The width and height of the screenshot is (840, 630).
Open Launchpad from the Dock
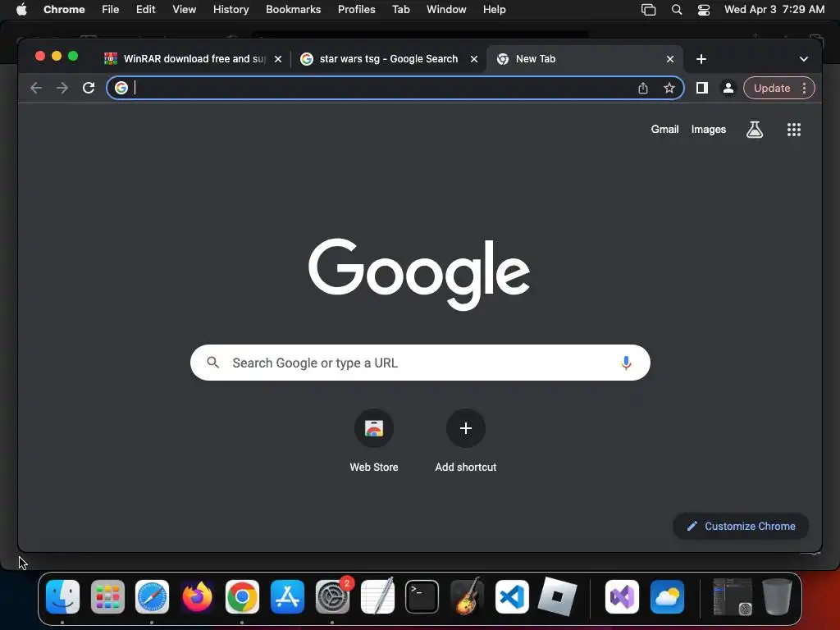click(x=107, y=597)
